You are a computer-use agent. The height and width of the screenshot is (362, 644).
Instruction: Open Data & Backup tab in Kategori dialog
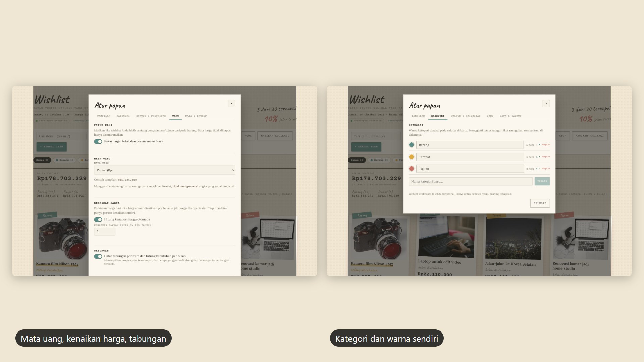tap(511, 116)
